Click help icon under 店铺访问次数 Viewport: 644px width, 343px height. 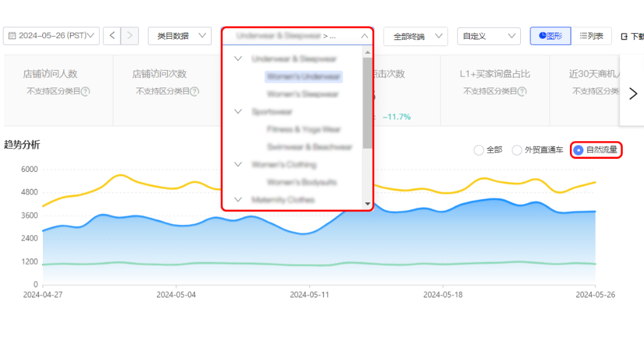click(x=194, y=91)
